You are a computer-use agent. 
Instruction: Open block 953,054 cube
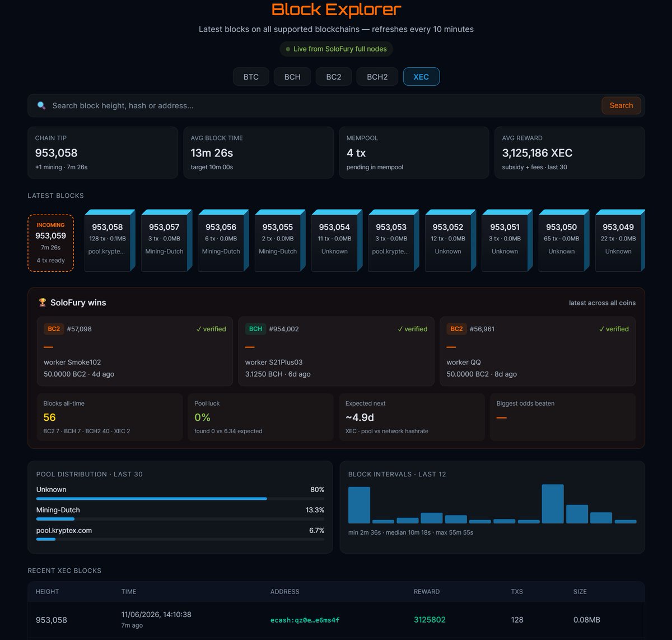tap(337, 240)
